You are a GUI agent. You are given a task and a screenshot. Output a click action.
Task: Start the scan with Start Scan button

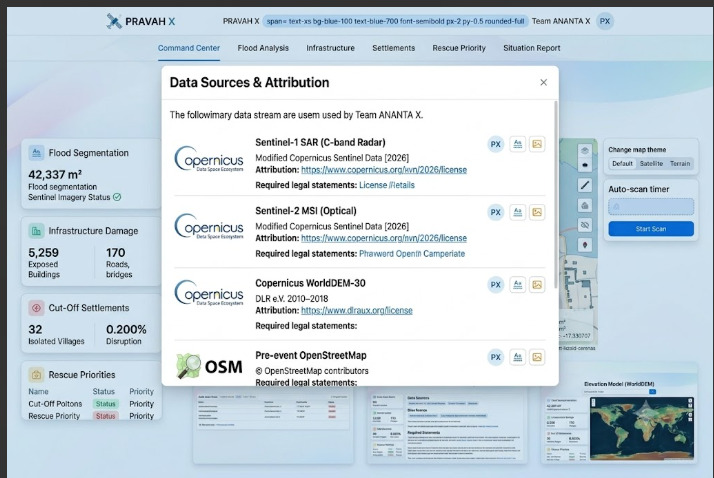[x=651, y=229]
